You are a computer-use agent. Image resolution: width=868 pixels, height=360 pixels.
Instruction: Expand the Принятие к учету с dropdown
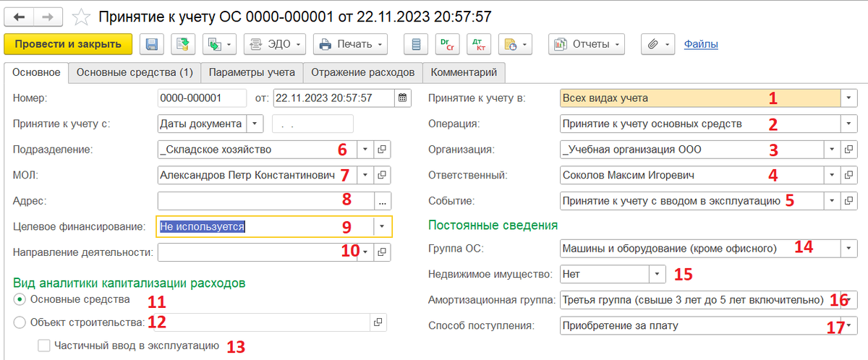(254, 124)
